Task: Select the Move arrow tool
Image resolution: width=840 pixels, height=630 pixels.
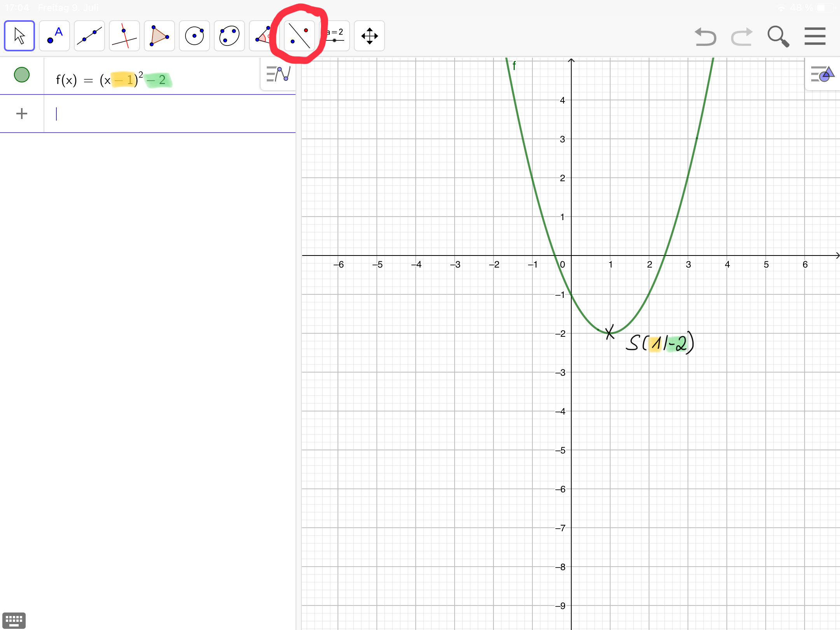Action: tap(19, 36)
